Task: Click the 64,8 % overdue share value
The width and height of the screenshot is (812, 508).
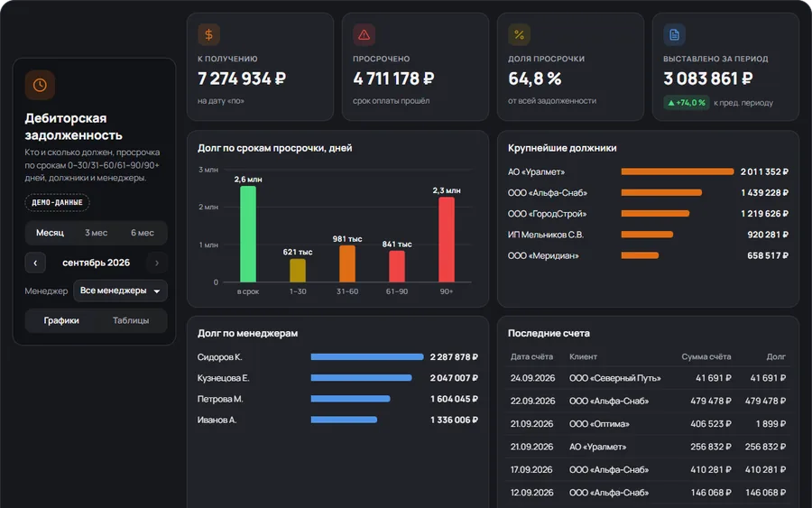Action: click(535, 79)
